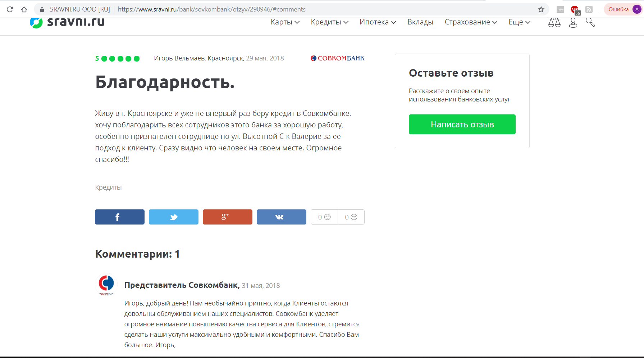Click the Написать отзыв button

[462, 124]
